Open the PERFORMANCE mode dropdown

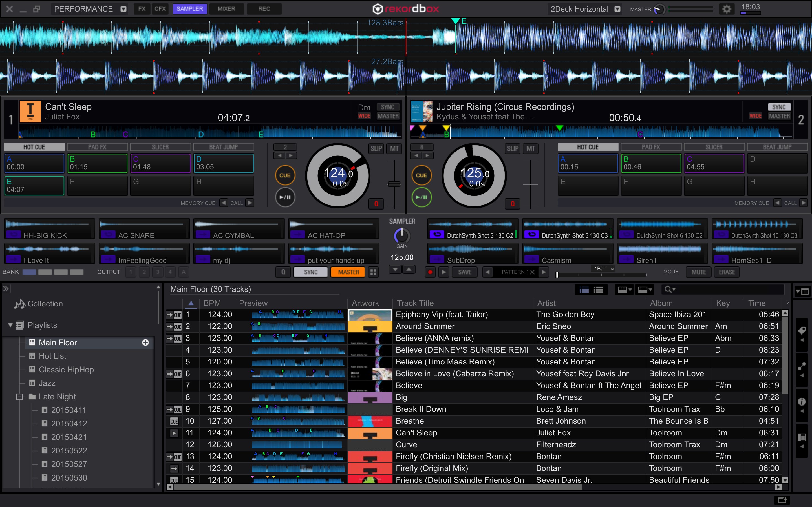123,9
